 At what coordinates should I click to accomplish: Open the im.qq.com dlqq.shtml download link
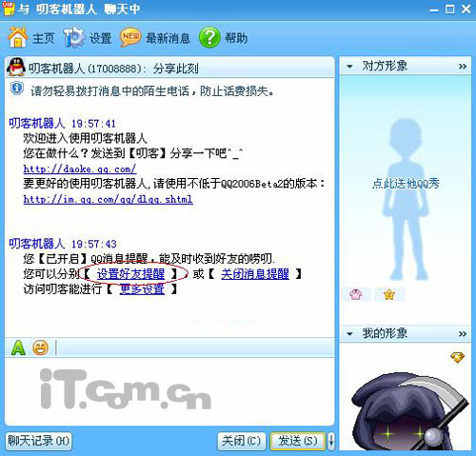tap(108, 199)
